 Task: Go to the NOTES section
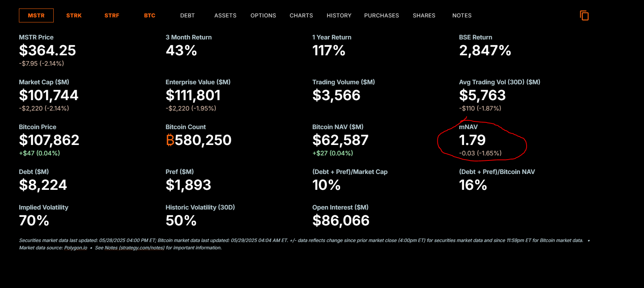(462, 15)
